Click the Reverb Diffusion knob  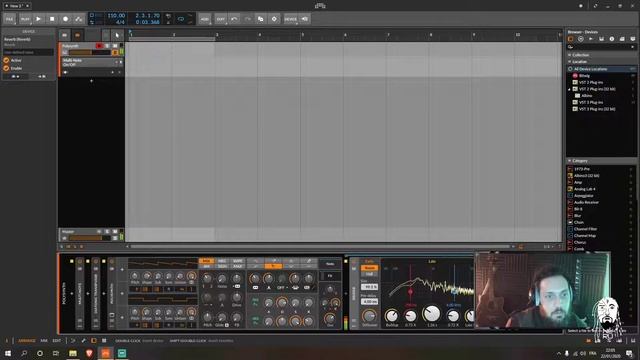coord(369,316)
